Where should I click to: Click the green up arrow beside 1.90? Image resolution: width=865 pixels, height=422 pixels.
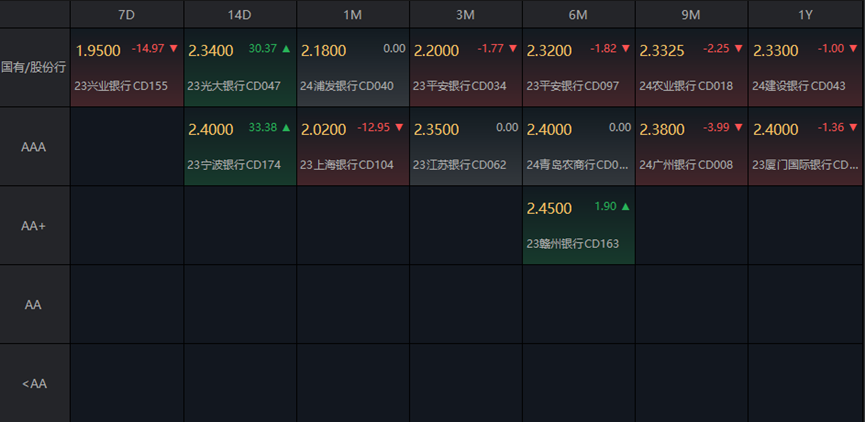click(x=626, y=206)
